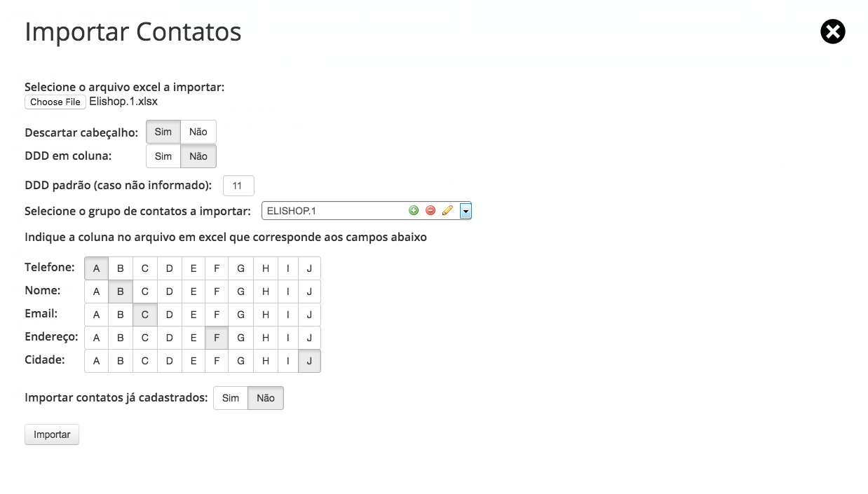Open the contact group dropdown arrow
This screenshot has width=868, height=494.
[x=466, y=211]
